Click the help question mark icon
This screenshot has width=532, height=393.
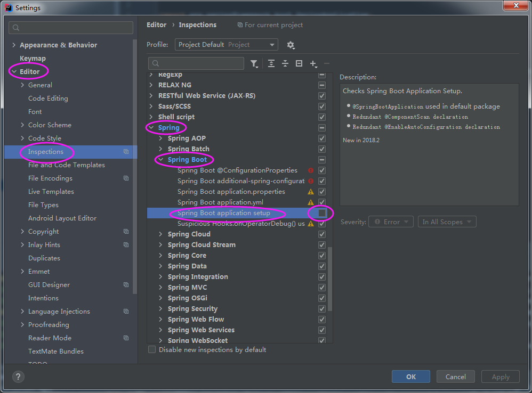point(18,376)
